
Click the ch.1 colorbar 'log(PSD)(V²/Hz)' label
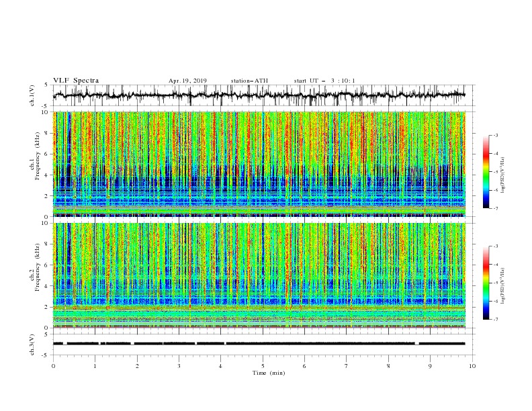(x=503, y=175)
